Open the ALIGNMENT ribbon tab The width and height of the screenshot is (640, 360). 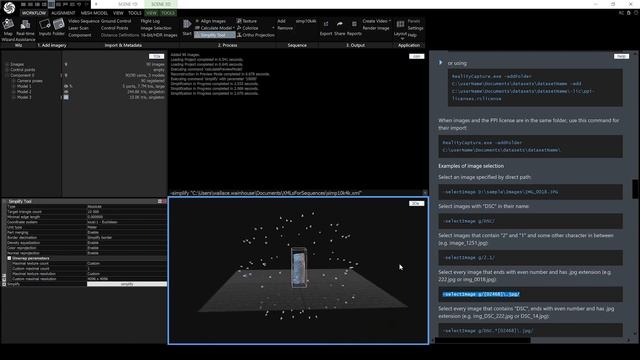(63, 13)
